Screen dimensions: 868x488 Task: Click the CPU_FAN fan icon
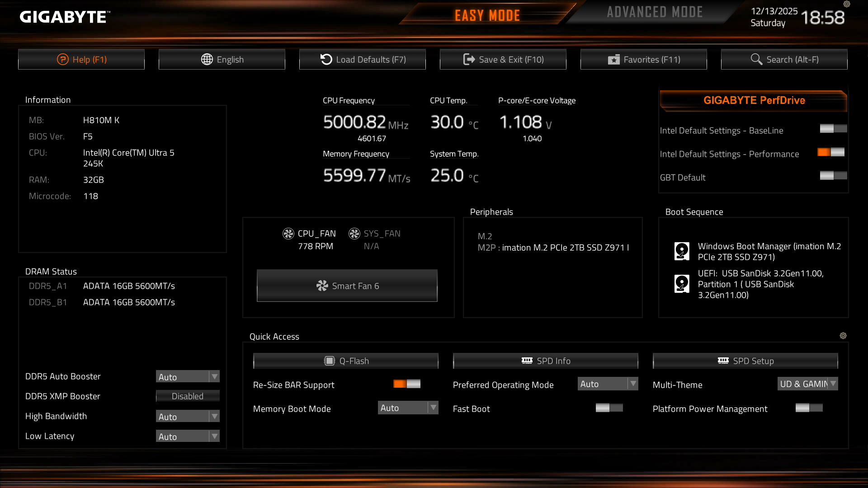288,234
